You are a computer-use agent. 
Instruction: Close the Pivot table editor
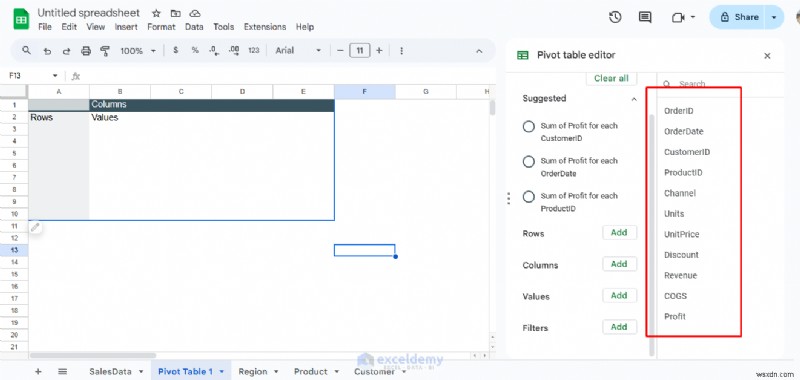coord(767,56)
